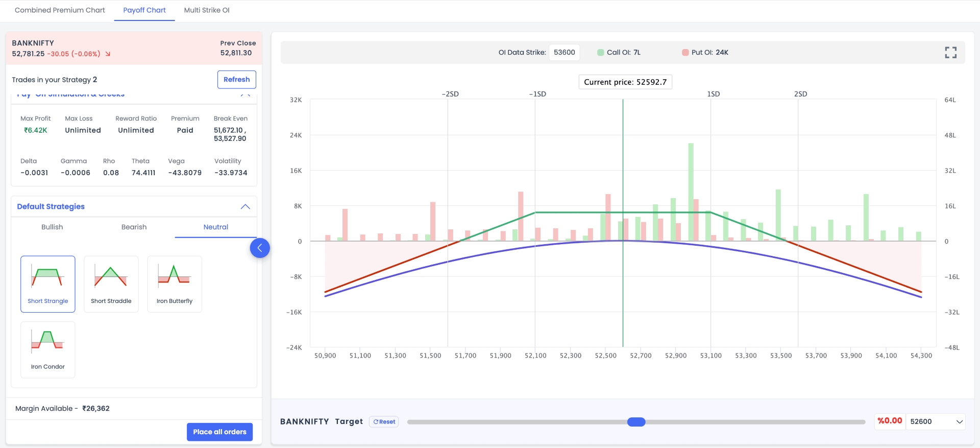Viewport: 980px width, 448px height.
Task: Collapse side panel with blue arrow button
Action: point(260,248)
